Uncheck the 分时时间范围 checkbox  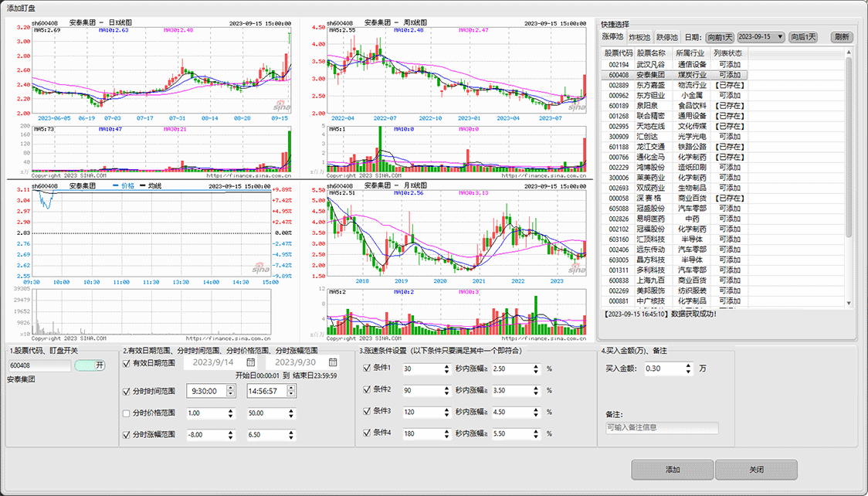(126, 392)
